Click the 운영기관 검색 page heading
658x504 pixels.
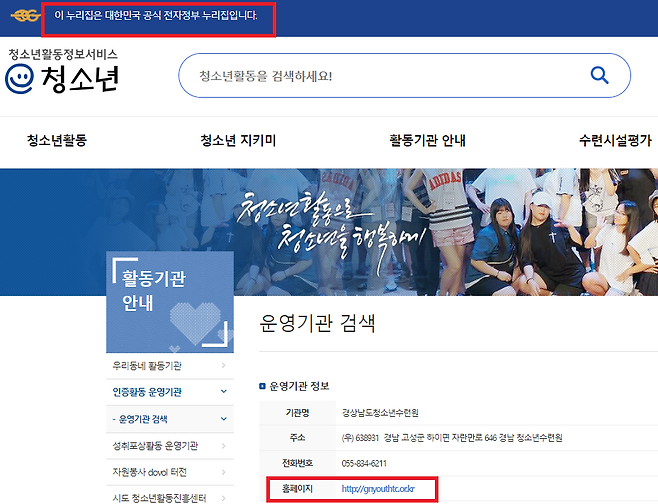pos(317,323)
